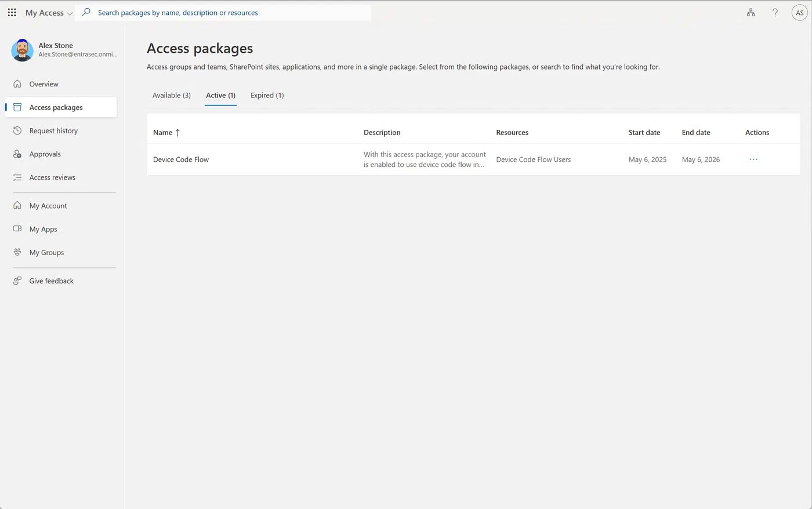Expand the My Access dropdown chevron

pos(70,13)
